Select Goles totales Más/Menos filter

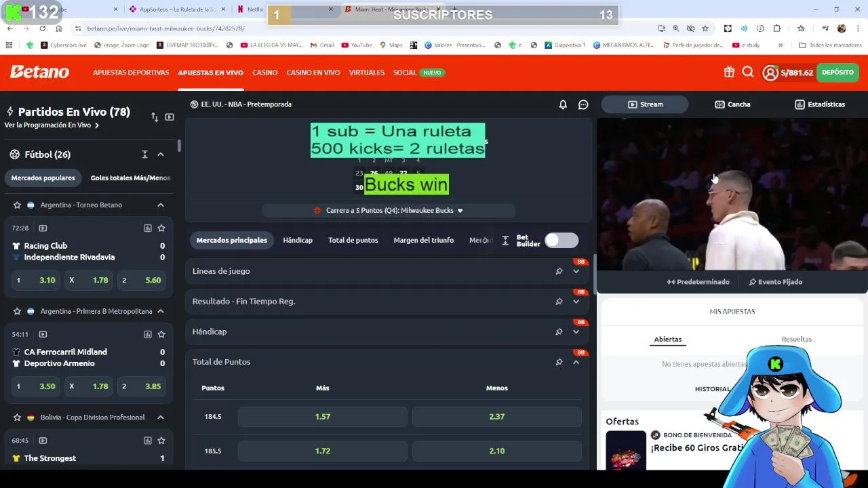pyautogui.click(x=130, y=178)
